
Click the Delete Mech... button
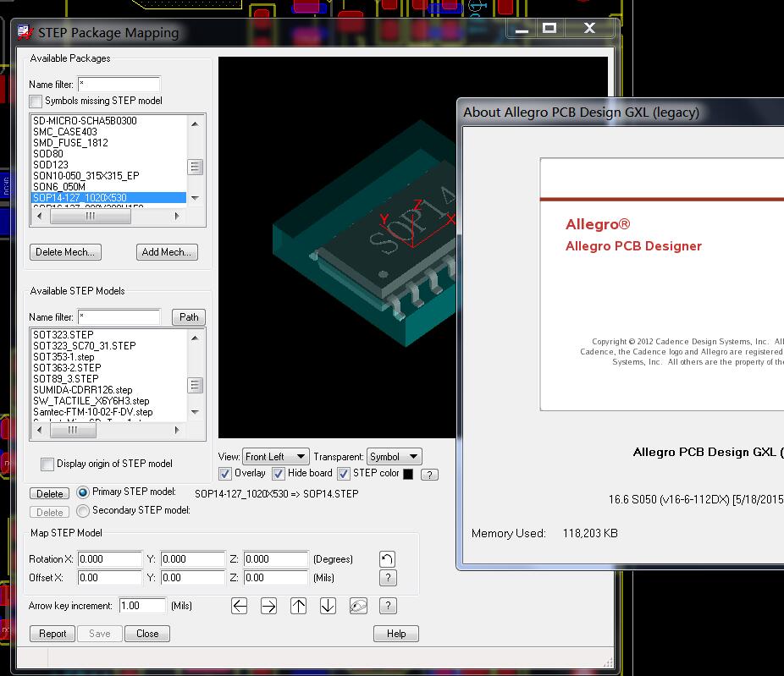tap(65, 252)
